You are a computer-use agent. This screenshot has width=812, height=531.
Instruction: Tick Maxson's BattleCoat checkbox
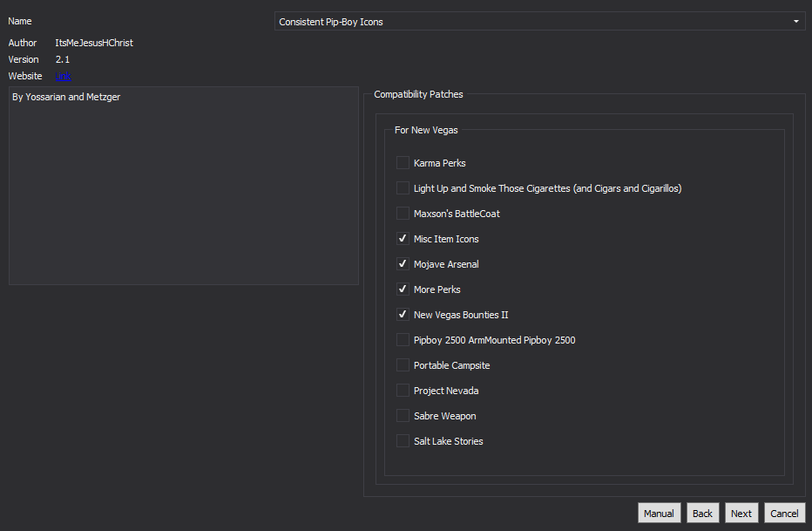[403, 214]
